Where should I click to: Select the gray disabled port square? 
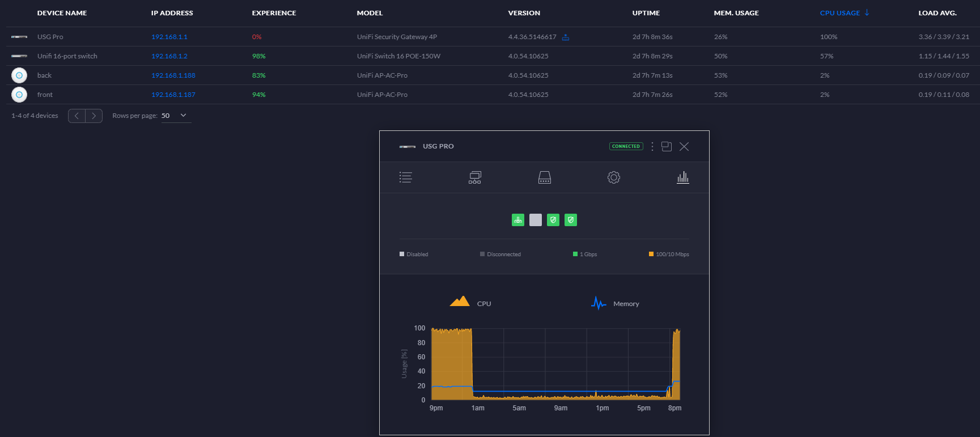coord(536,220)
